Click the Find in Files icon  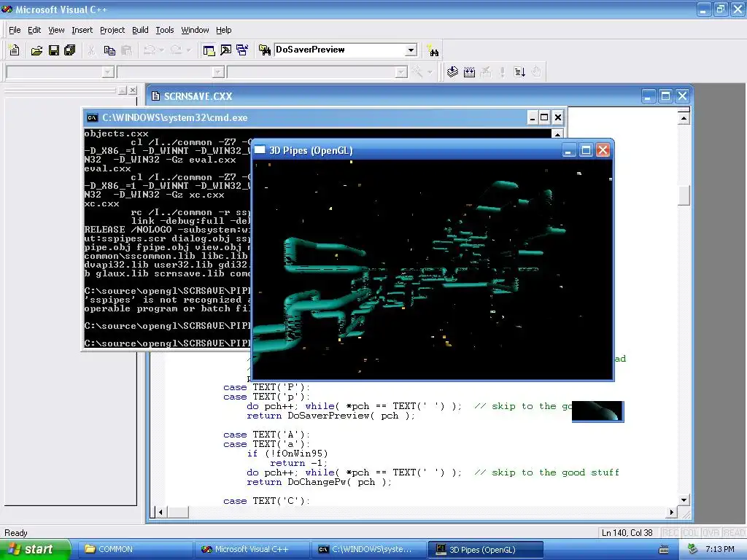pyautogui.click(x=264, y=50)
